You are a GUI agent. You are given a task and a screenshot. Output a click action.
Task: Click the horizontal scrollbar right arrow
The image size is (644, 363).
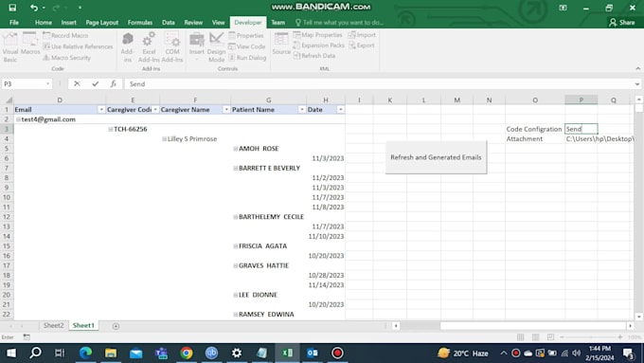(630, 326)
